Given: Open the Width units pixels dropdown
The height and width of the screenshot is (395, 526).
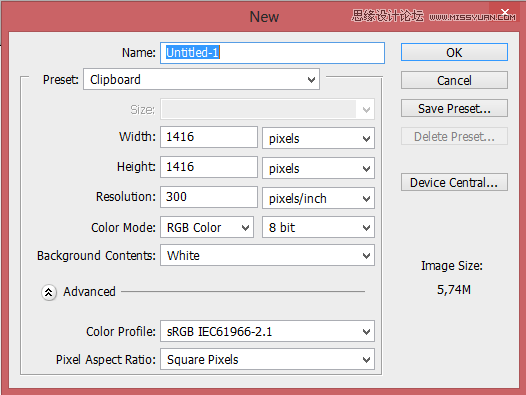Looking at the screenshot, I should (x=318, y=138).
